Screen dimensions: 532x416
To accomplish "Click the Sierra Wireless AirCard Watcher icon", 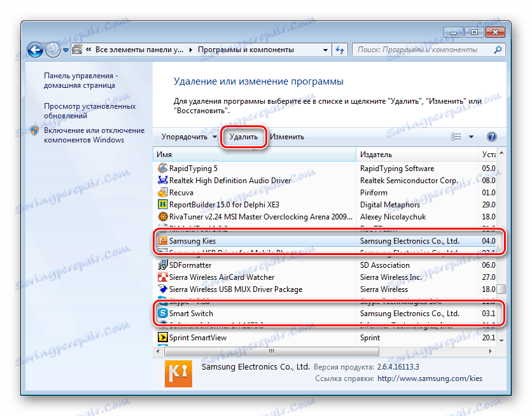I will [x=163, y=277].
